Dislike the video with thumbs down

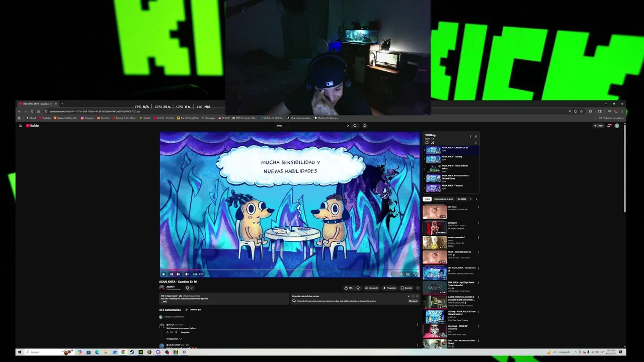358,288
